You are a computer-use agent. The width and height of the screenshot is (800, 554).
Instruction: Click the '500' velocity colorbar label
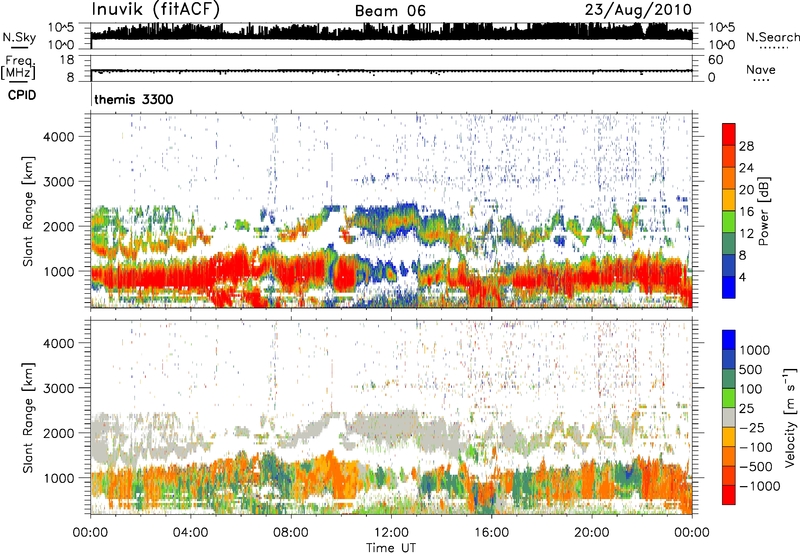point(751,369)
